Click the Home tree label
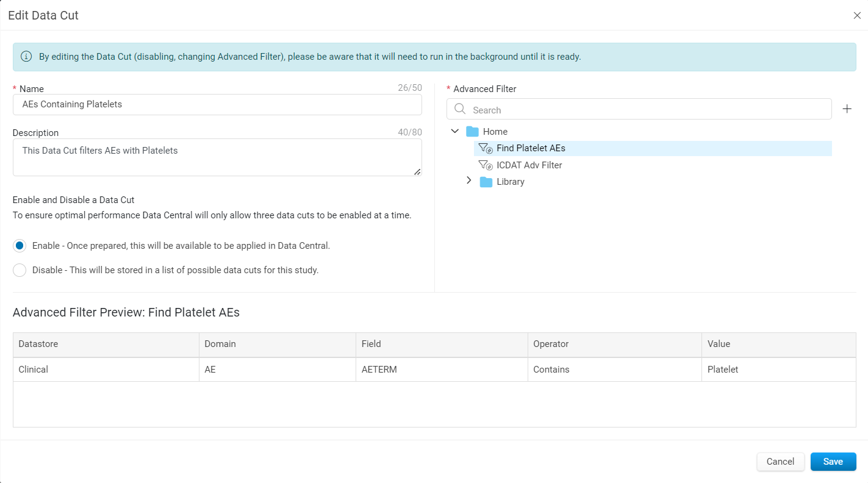The height and width of the screenshot is (483, 868). (495, 132)
